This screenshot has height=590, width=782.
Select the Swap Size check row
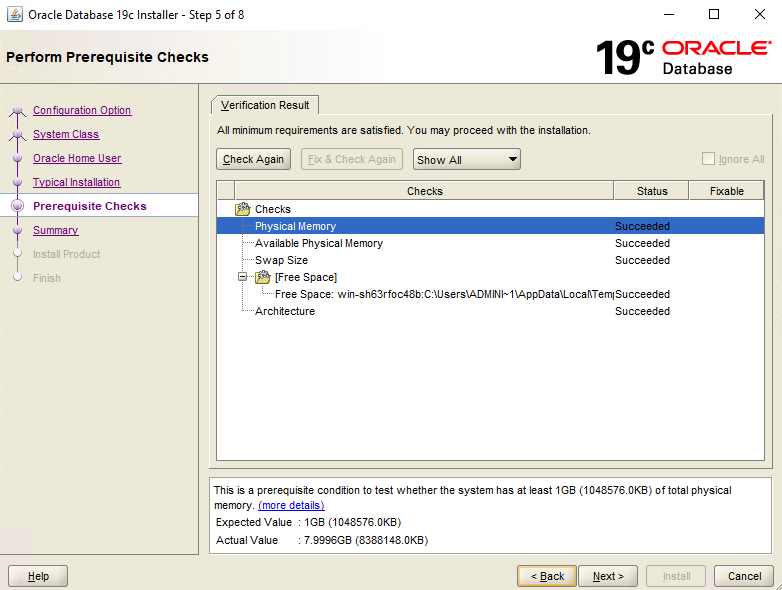click(490, 260)
